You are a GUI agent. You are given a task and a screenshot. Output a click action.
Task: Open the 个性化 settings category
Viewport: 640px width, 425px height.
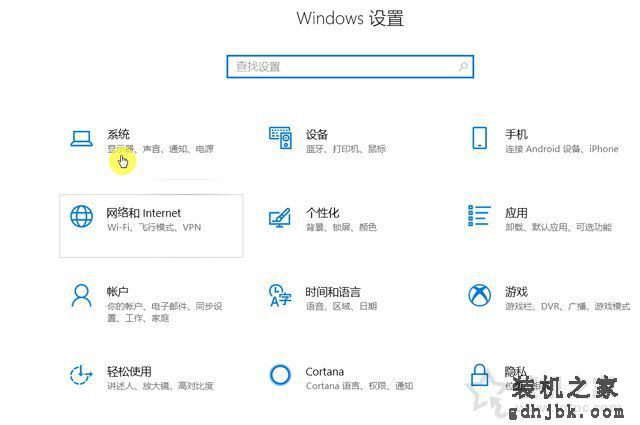pyautogui.click(x=323, y=213)
